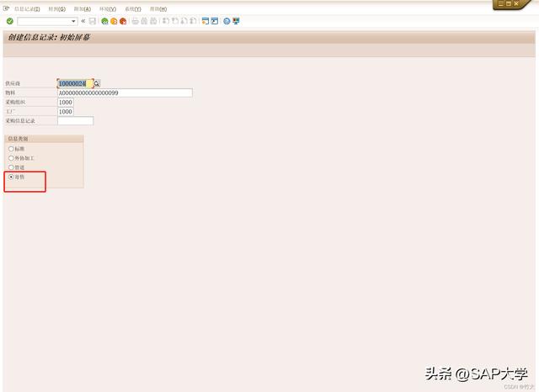Image resolution: width=539 pixels, height=392 pixels.
Task: Open the 附加(A) menu
Action: pyautogui.click(x=83, y=9)
